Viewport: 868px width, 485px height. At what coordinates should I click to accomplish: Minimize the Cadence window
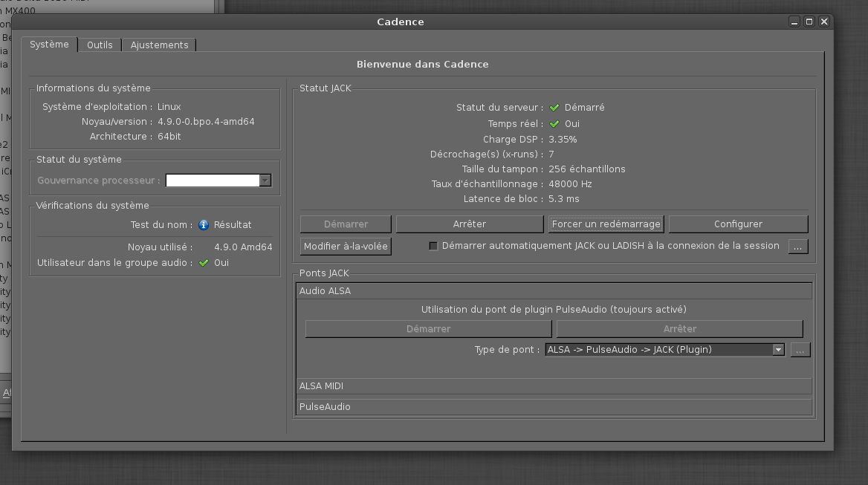pyautogui.click(x=794, y=22)
